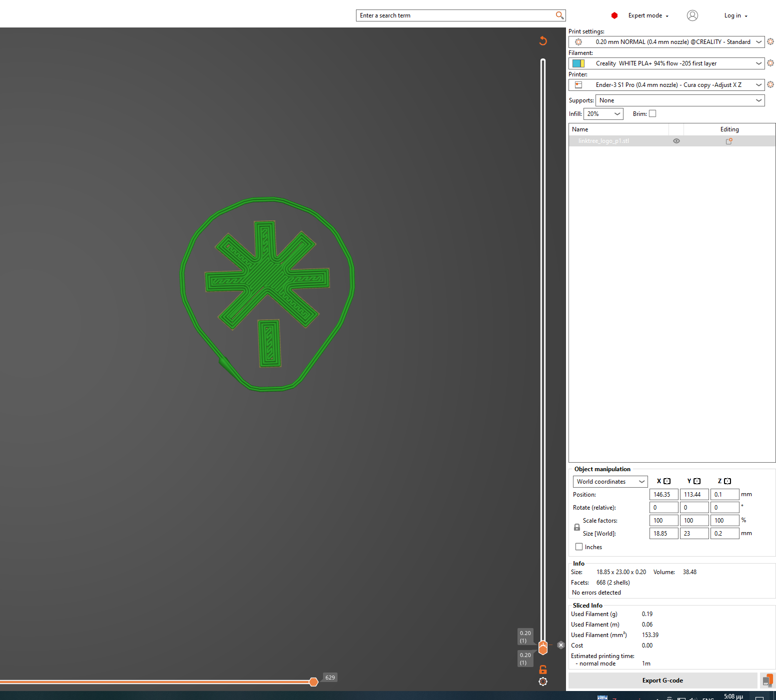The image size is (776, 700).
Task: Open the Log in menu
Action: [x=736, y=15]
